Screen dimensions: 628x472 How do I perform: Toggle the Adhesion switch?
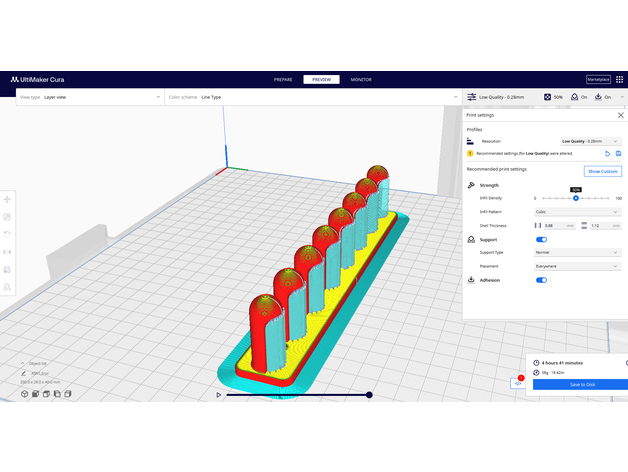(542, 280)
